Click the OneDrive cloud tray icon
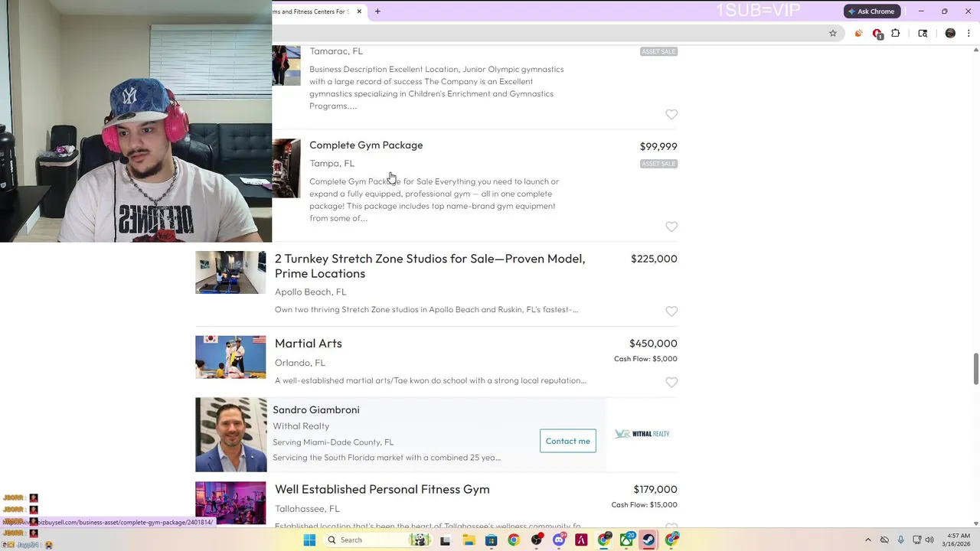Image resolution: width=980 pixels, height=551 pixels. click(x=884, y=540)
